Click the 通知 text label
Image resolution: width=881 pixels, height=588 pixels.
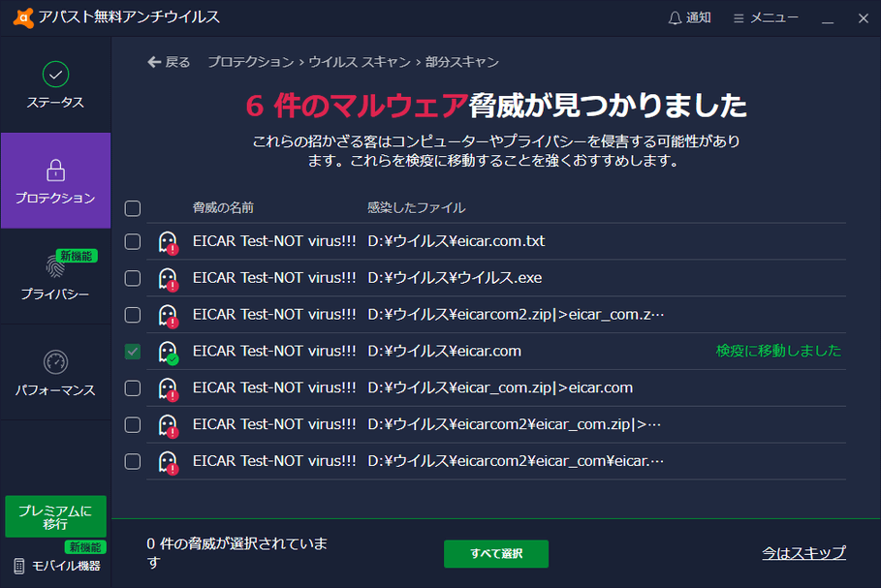coord(699,18)
